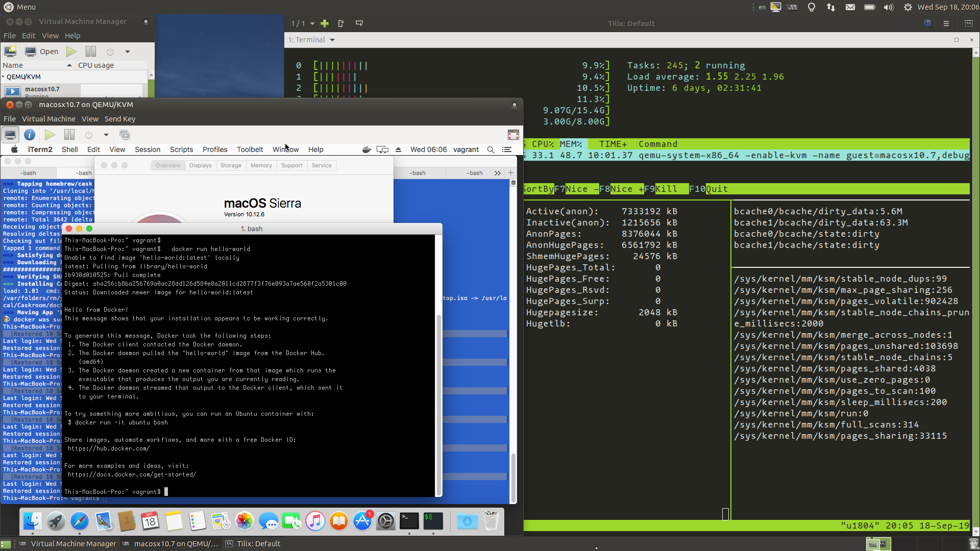Image resolution: width=980 pixels, height=551 pixels.
Task: Open the Service tab in About This Mac
Action: point(322,165)
